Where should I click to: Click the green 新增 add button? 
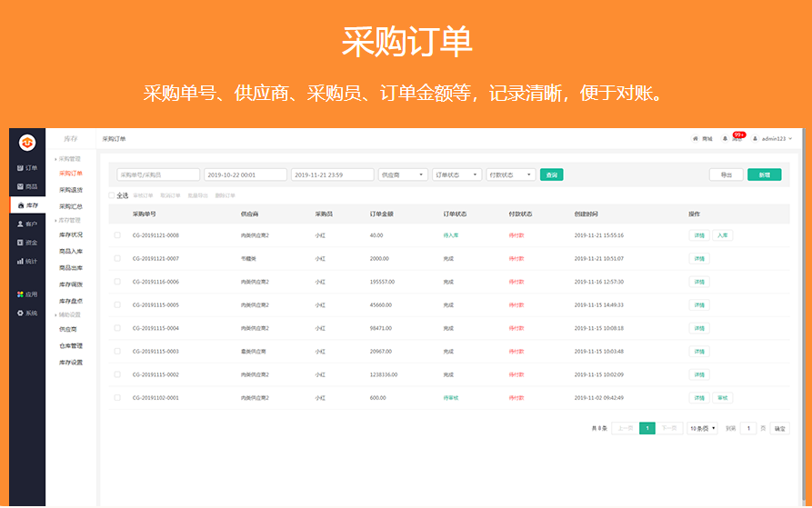[x=764, y=174]
